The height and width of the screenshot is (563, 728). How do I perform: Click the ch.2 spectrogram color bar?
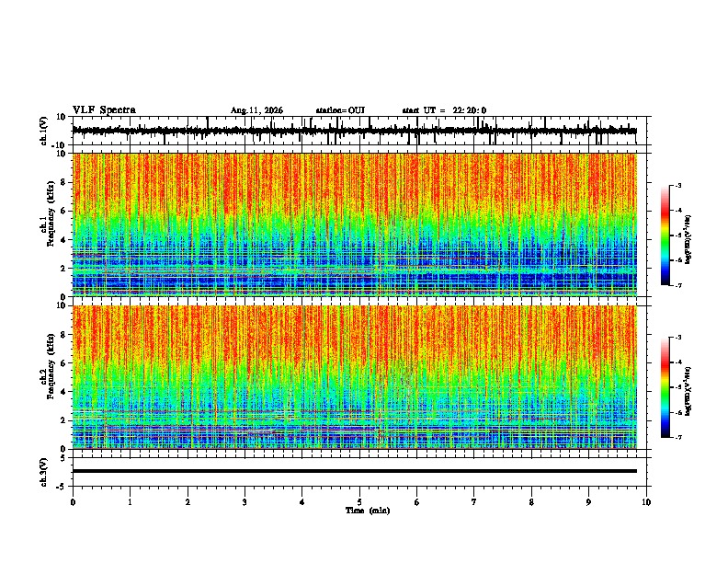pos(665,387)
